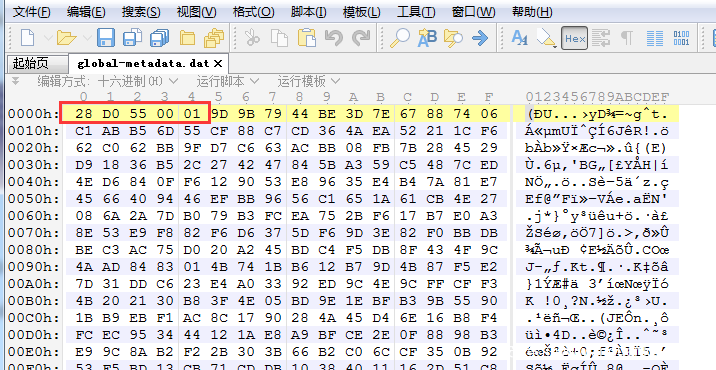The height and width of the screenshot is (370, 716).
Task: Click the 00C0h: address label
Action: [34, 317]
